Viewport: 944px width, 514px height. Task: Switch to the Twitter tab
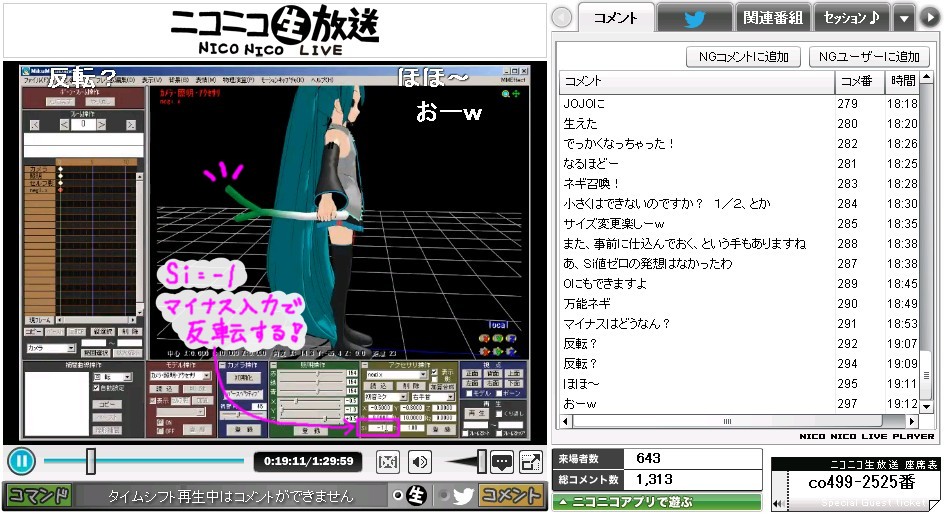point(694,18)
